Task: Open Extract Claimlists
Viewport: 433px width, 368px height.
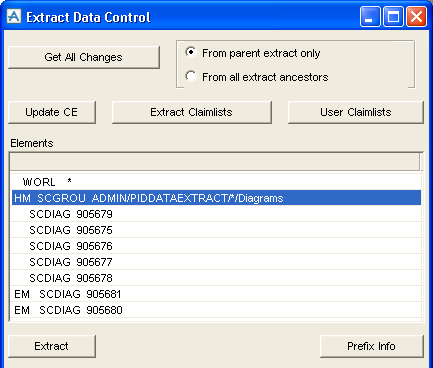Action: (x=192, y=112)
